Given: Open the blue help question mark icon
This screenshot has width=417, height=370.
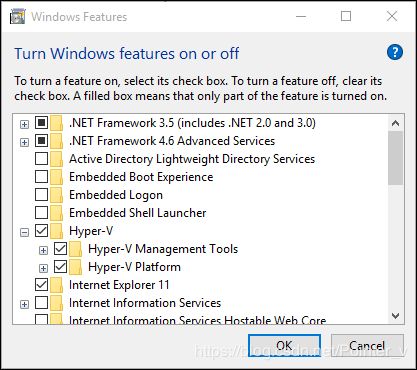Looking at the screenshot, I should pyautogui.click(x=395, y=52).
